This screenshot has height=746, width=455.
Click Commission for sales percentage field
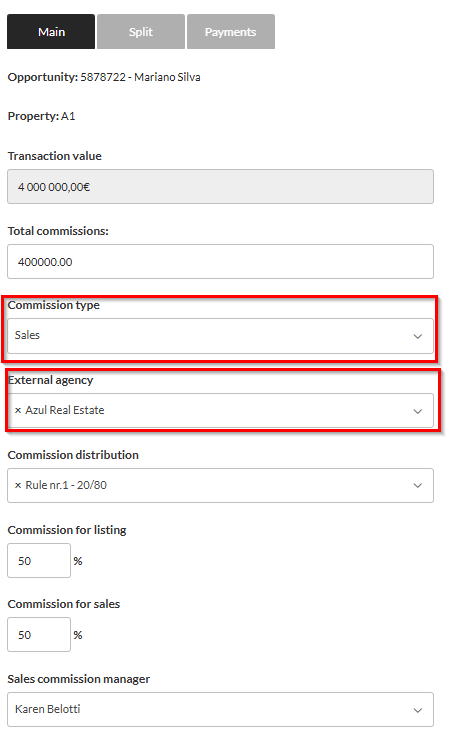coord(39,635)
